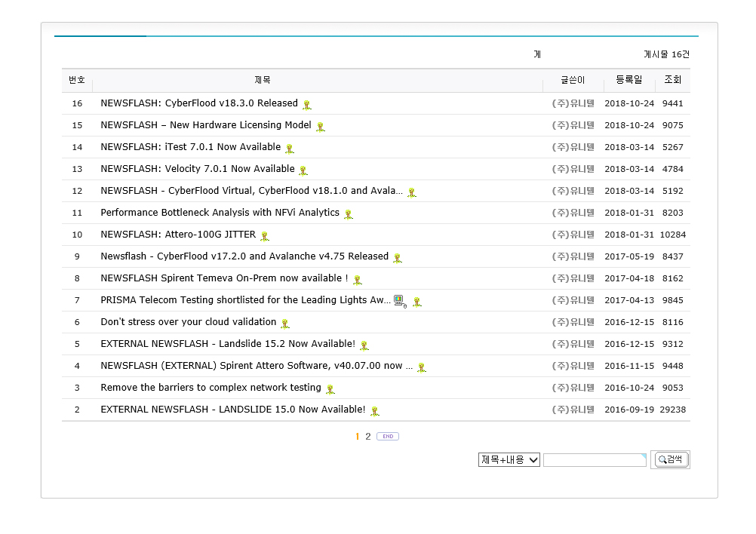756x534 pixels.
Task: Jump to last page with END button
Action: 387,437
